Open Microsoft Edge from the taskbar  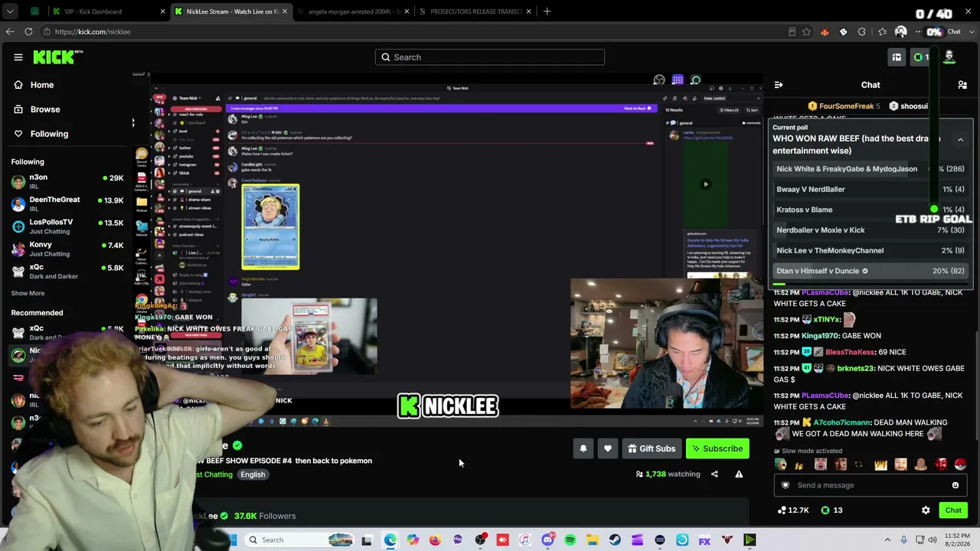390,540
